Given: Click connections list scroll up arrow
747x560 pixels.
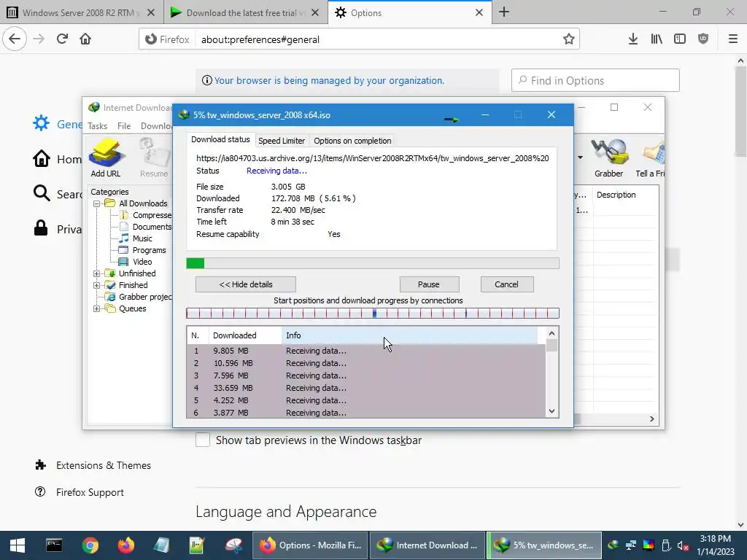Looking at the screenshot, I should click(x=551, y=333).
